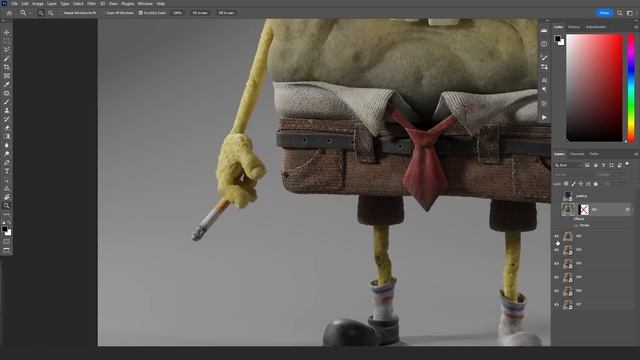
Task: Open the layer Fill dropdown
Action: point(617,184)
